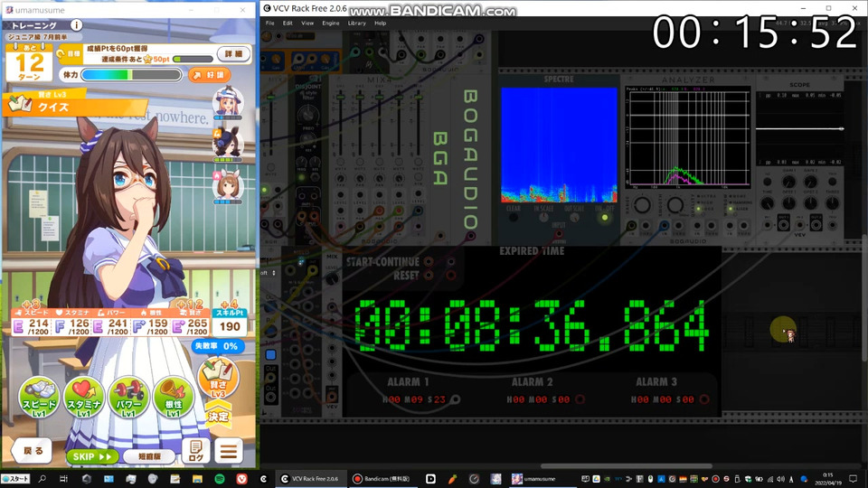Image resolution: width=868 pixels, height=488 pixels.
Task: Click the 体力 stamina gauge bar
Action: coord(131,75)
